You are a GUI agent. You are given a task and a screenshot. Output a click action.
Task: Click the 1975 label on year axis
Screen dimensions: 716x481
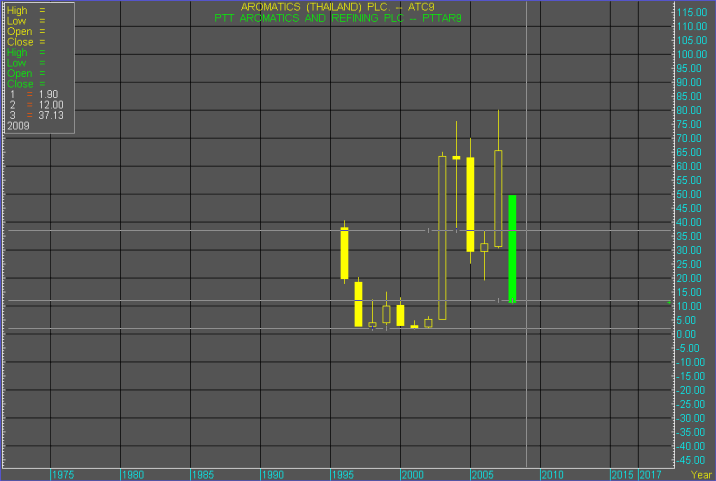[x=63, y=475]
